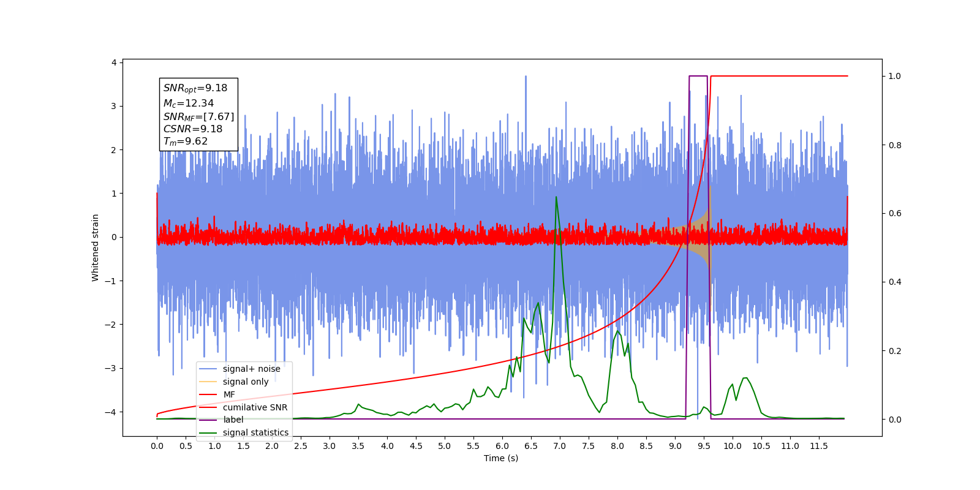Click the 11.5 tick on time axis
This screenshot has width=980, height=490.
click(x=819, y=446)
